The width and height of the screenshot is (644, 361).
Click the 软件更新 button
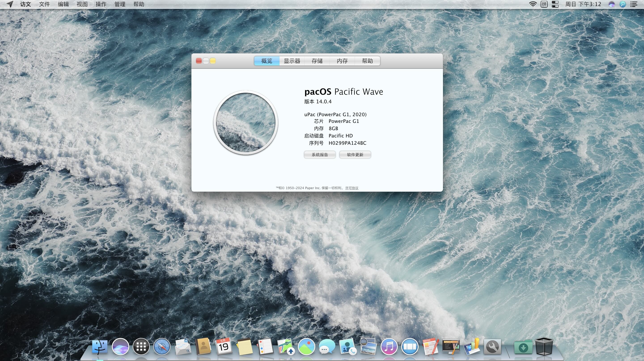click(x=355, y=155)
